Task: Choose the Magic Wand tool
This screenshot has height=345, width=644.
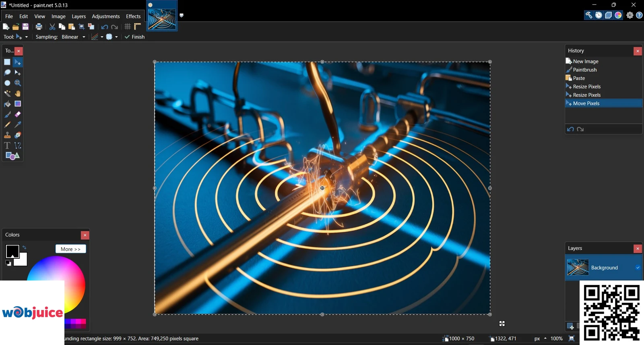Action: [7, 94]
